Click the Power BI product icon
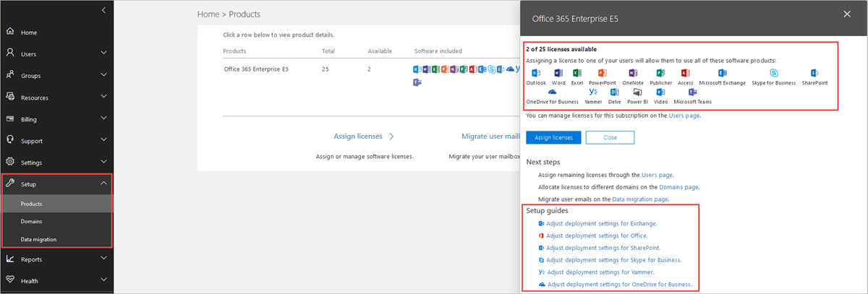868x294 pixels. 637,92
